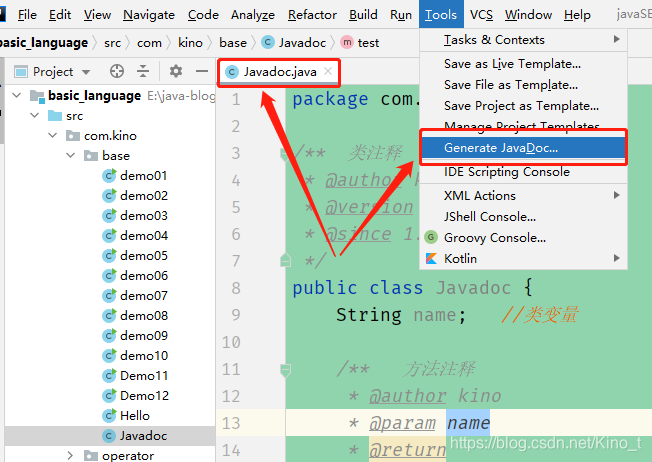Screen dimensions: 652x462
Task: Open the VCS menu
Action: click(482, 15)
